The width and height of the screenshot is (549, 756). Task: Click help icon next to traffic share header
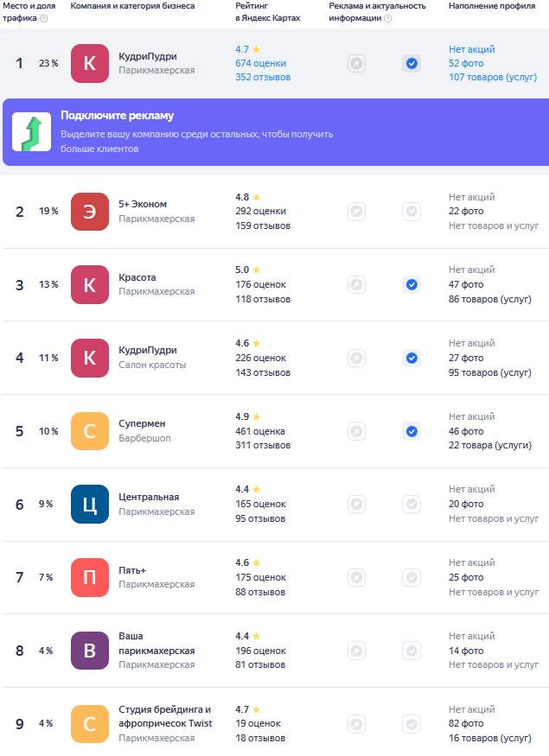tap(44, 18)
